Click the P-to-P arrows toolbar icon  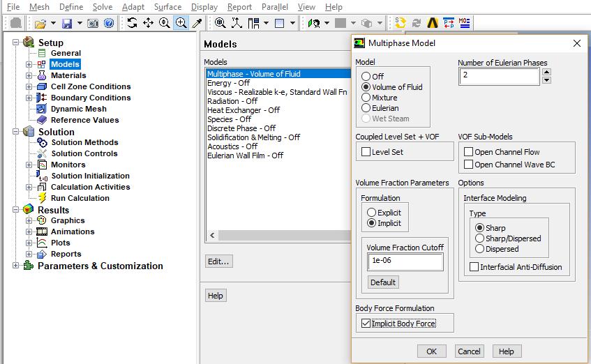pyautogui.click(x=449, y=24)
